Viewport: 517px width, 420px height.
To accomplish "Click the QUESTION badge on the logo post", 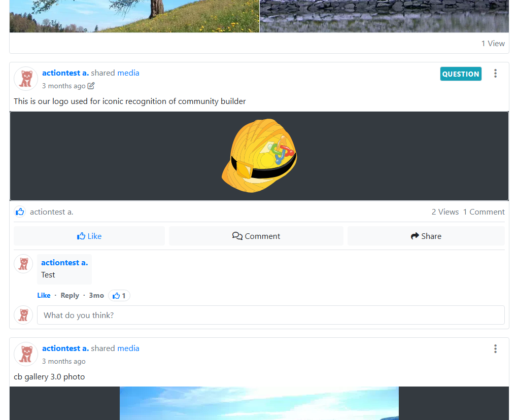I will coord(460,74).
